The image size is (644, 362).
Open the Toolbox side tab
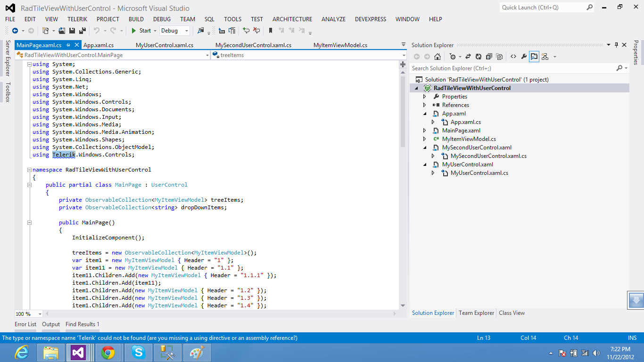pos(8,92)
